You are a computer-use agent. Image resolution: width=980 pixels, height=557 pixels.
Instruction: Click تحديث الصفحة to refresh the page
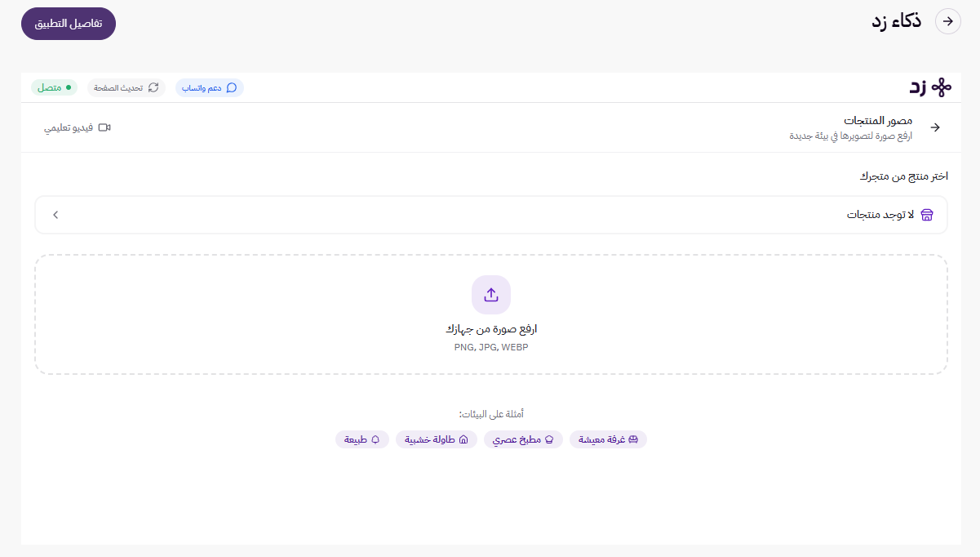[x=126, y=87]
